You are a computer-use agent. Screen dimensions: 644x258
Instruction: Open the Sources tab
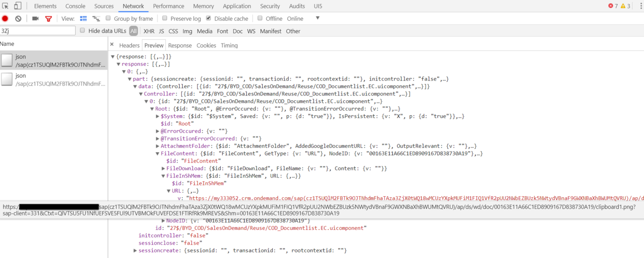tap(104, 6)
